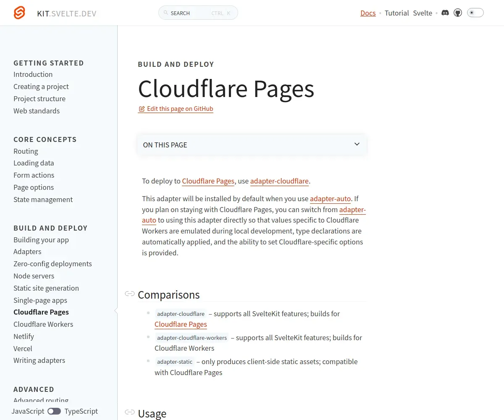This screenshot has width=504, height=420.
Task: Click the anchor link icon beside Usage
Action: (130, 412)
